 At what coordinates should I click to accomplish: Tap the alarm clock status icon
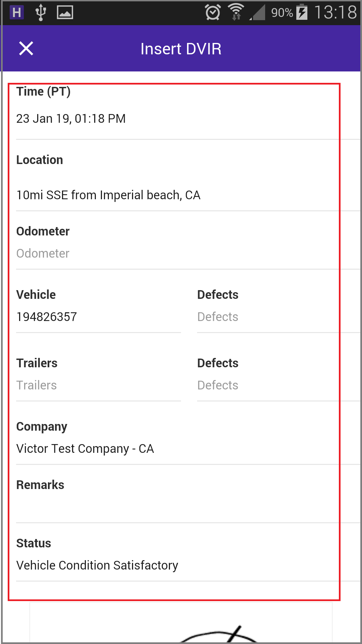coord(213,12)
